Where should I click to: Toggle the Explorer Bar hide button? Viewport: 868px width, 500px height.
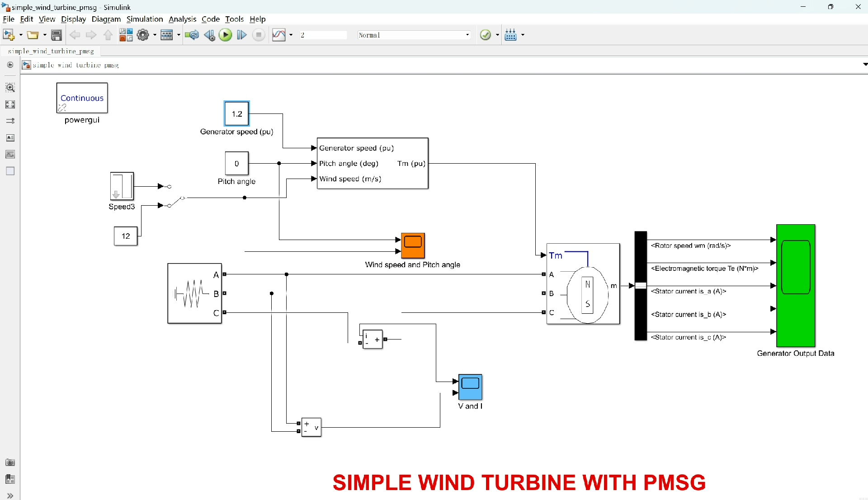(x=10, y=65)
